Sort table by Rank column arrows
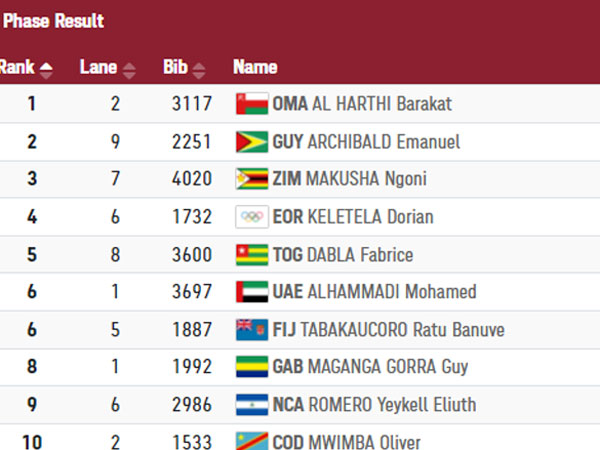600x450 pixels. click(x=46, y=68)
